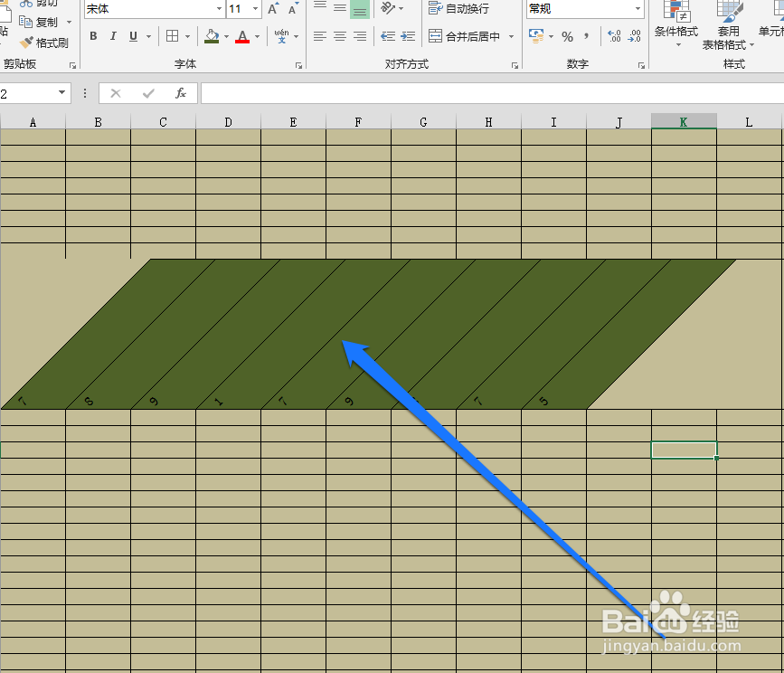Click 格式刷 format painter

point(44,43)
